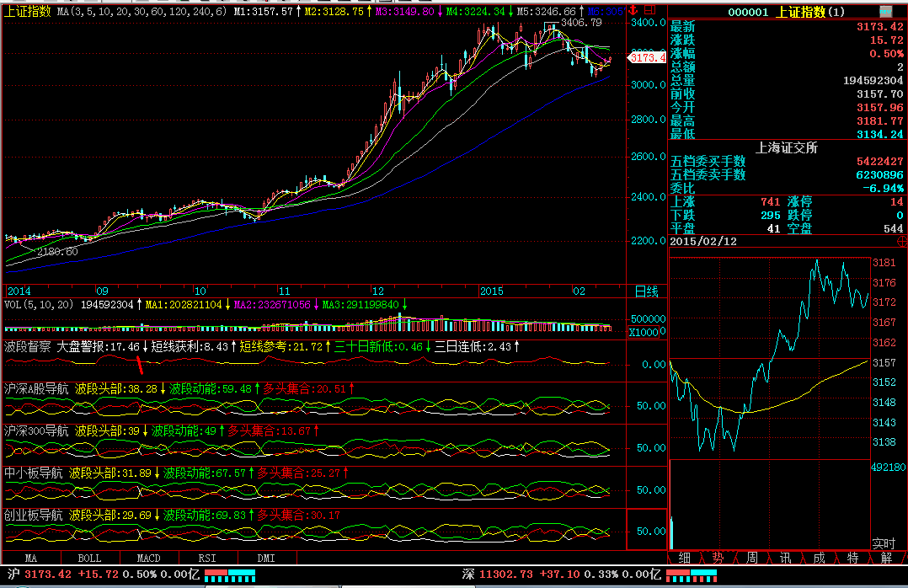Click the VOL(5,10,20) indicator label
The height and width of the screenshot is (588, 908).
(39, 305)
